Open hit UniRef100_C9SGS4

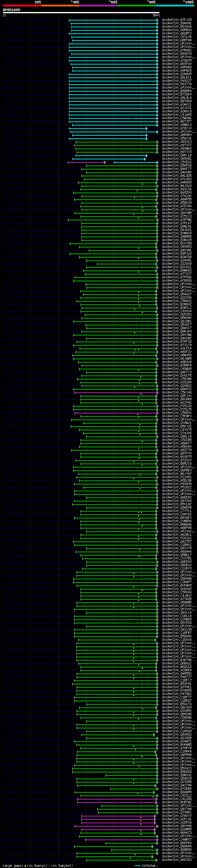click(177, 311)
